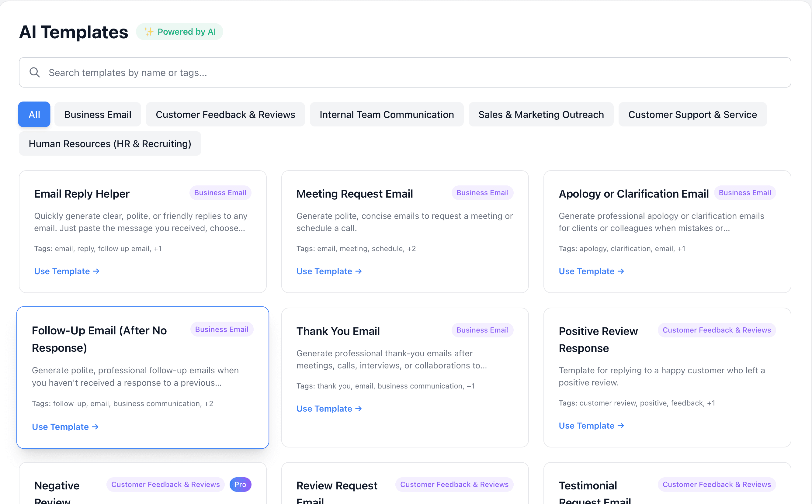The width and height of the screenshot is (812, 504).
Task: Open the Sales & Marketing Outreach filter
Action: click(x=541, y=114)
